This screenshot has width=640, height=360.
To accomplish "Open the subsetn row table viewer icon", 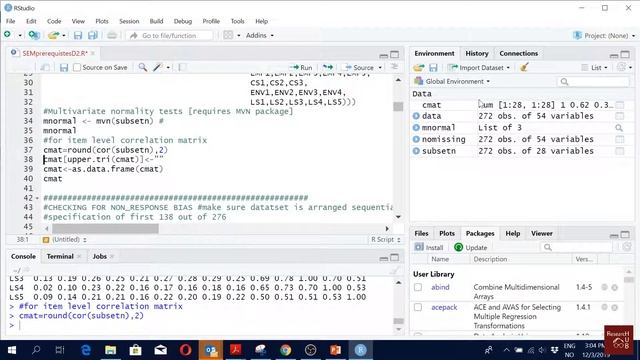I will pyautogui.click(x=620, y=151).
